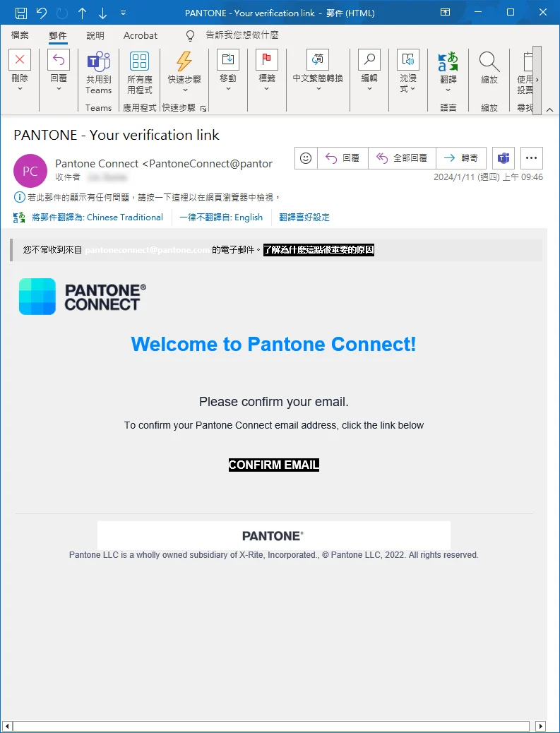This screenshot has width=560, height=733.
Task: Click the smiley reaction button
Action: point(306,158)
